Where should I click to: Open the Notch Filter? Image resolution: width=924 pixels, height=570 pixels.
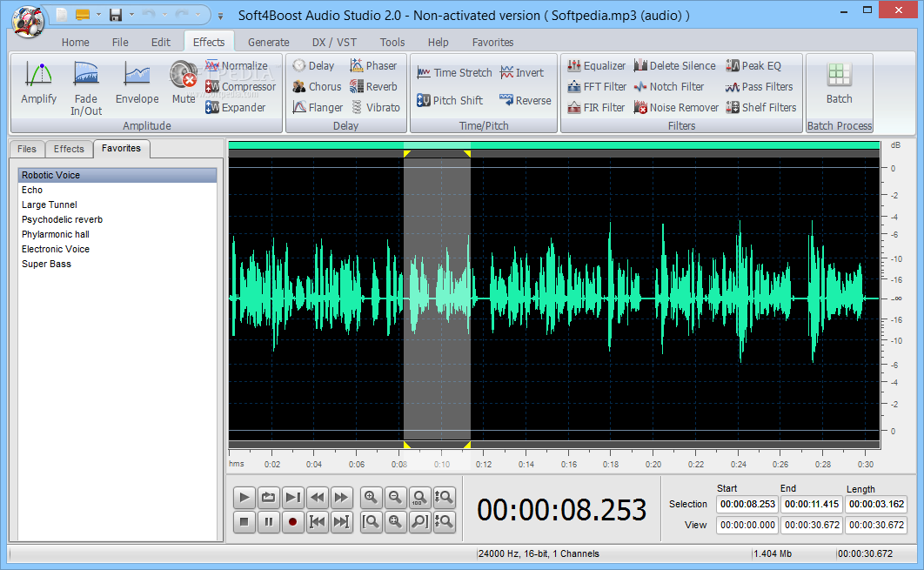pyautogui.click(x=669, y=87)
